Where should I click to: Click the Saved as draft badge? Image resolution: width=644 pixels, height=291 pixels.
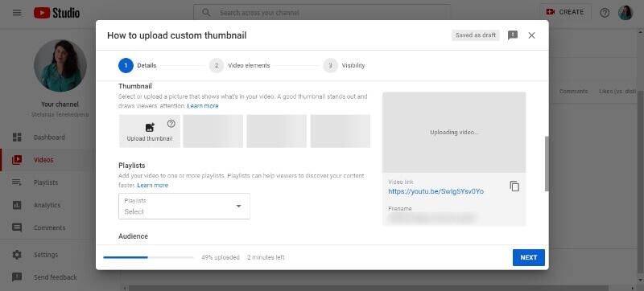point(476,35)
